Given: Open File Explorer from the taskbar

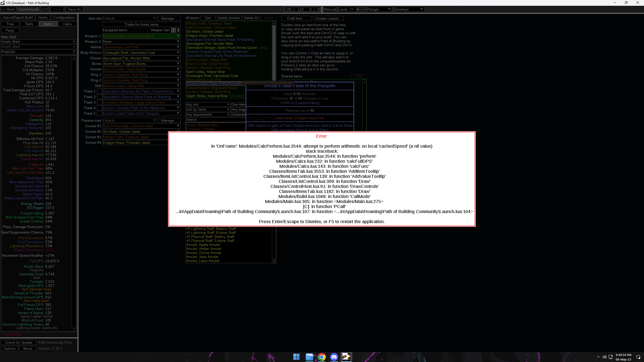Looking at the screenshot, I should 309,357.
